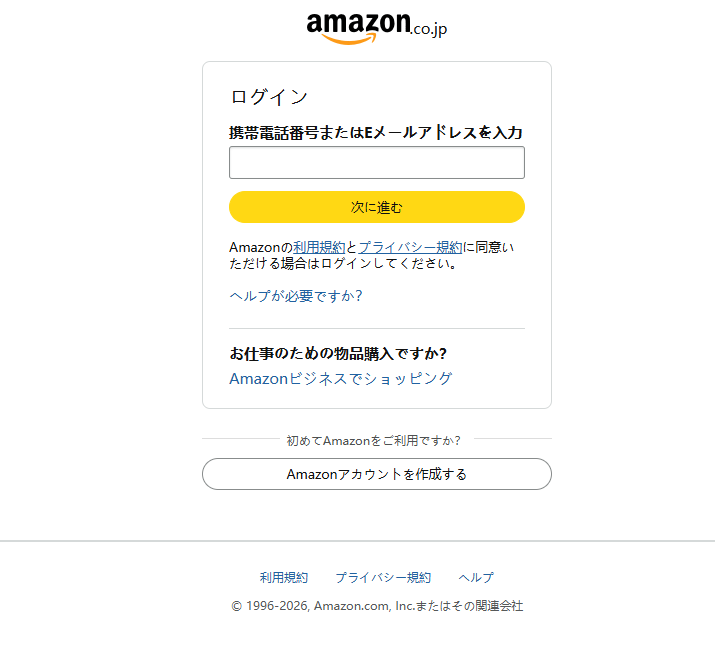Click the © 1996-2026 copyright notice text
This screenshot has width=715, height=656.
click(x=377, y=606)
